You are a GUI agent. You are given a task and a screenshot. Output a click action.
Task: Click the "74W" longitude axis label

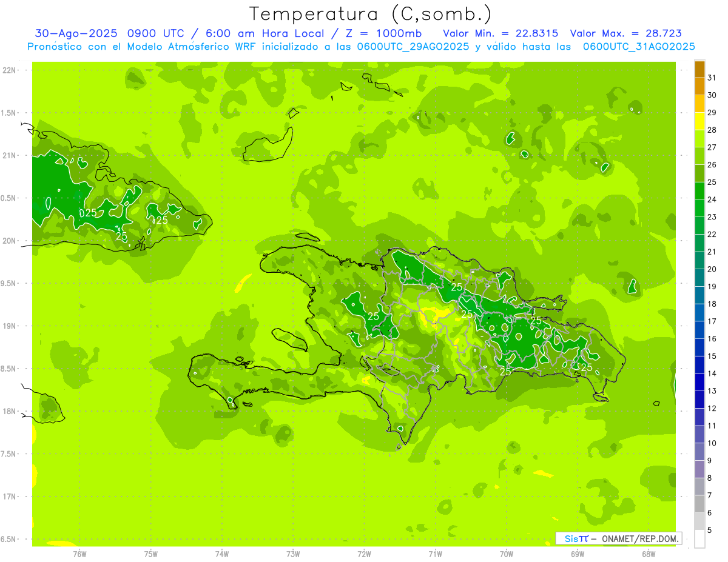pos(222,554)
